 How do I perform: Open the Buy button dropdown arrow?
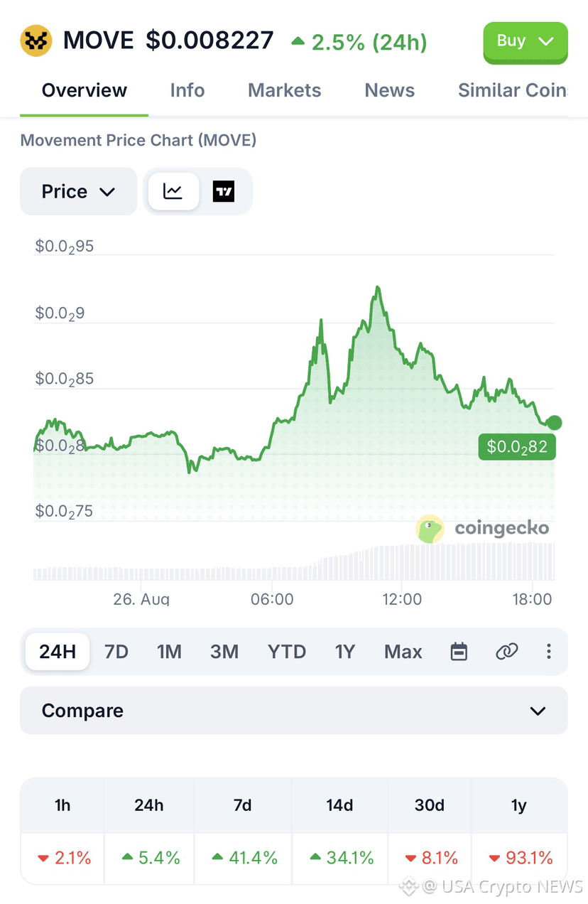546,41
